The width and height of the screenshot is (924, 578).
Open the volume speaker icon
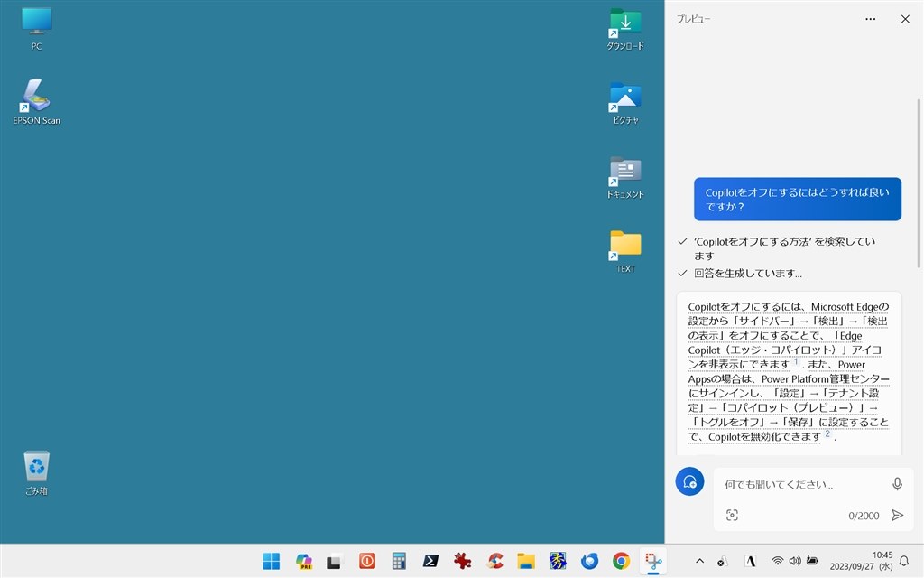[795, 561]
